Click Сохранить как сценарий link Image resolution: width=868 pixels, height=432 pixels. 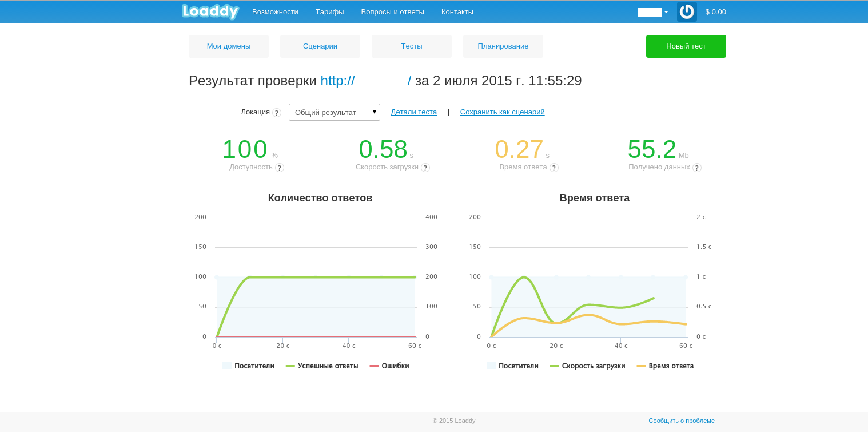click(502, 112)
